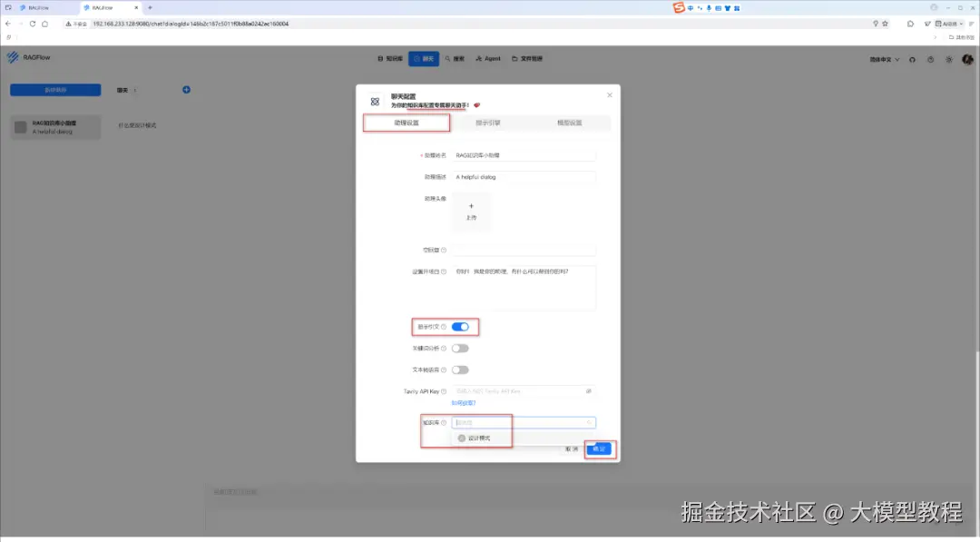Enable the 关键词分析 switch
This screenshot has width=980, height=542.
(460, 349)
